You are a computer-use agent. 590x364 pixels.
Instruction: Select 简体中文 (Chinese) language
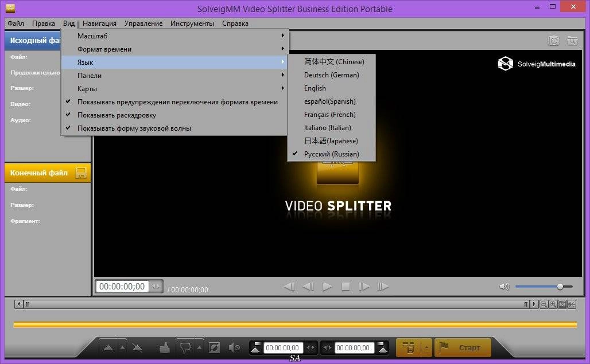pos(331,61)
